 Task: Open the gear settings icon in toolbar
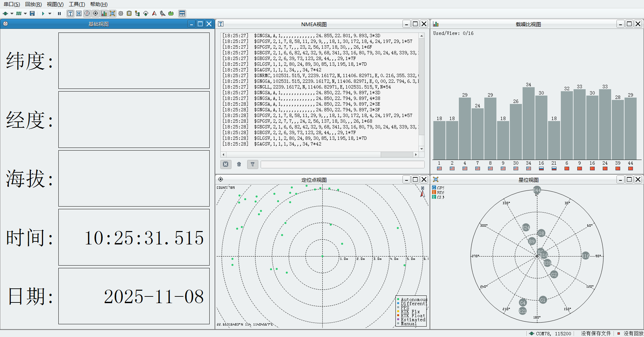tap(121, 13)
